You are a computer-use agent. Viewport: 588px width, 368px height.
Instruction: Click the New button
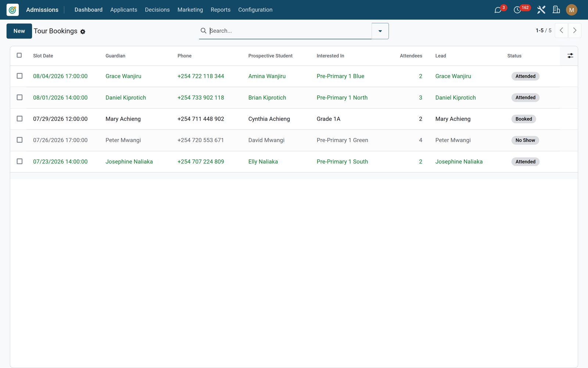(x=19, y=31)
